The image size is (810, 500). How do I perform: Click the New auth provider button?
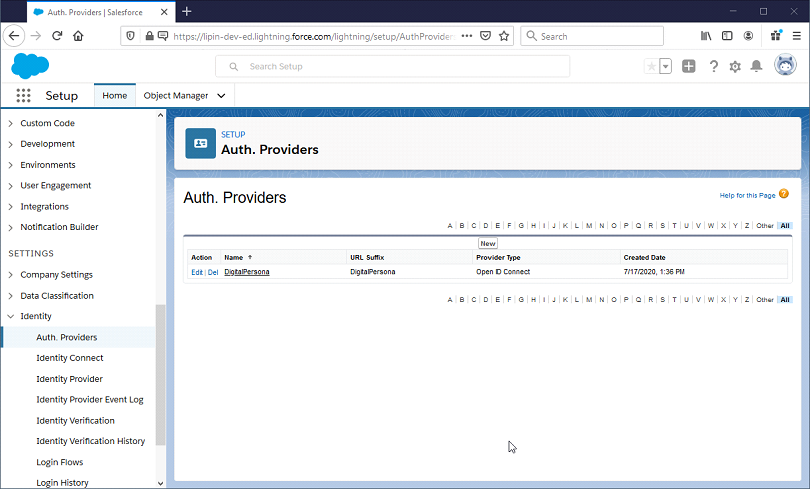pos(488,243)
